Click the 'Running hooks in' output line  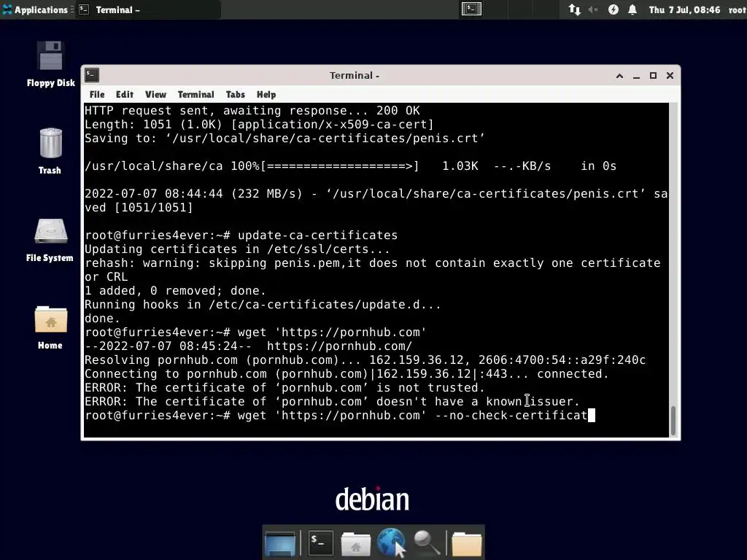pos(263,304)
